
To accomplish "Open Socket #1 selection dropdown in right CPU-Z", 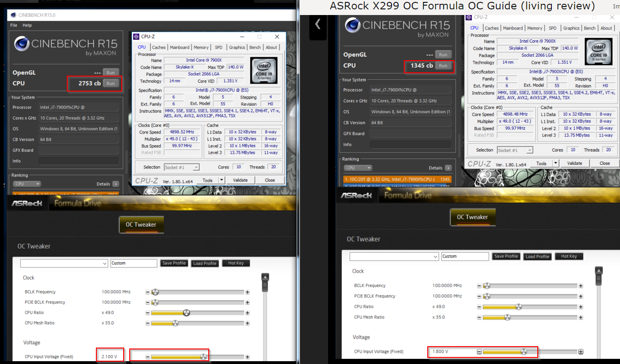I will click(515, 150).
